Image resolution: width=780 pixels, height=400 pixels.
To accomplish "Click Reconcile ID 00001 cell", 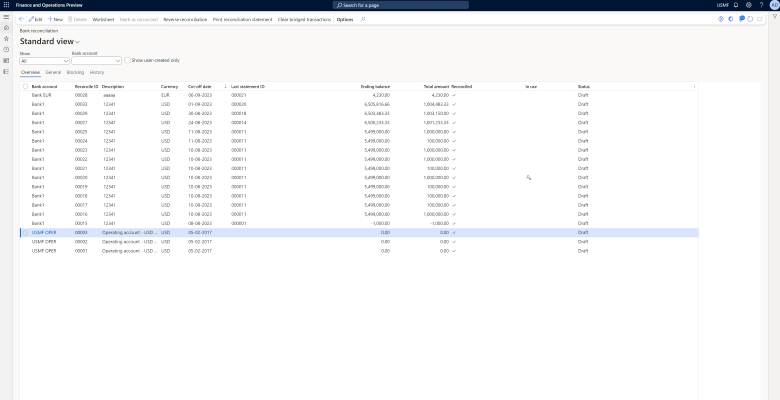I will coord(81,251).
